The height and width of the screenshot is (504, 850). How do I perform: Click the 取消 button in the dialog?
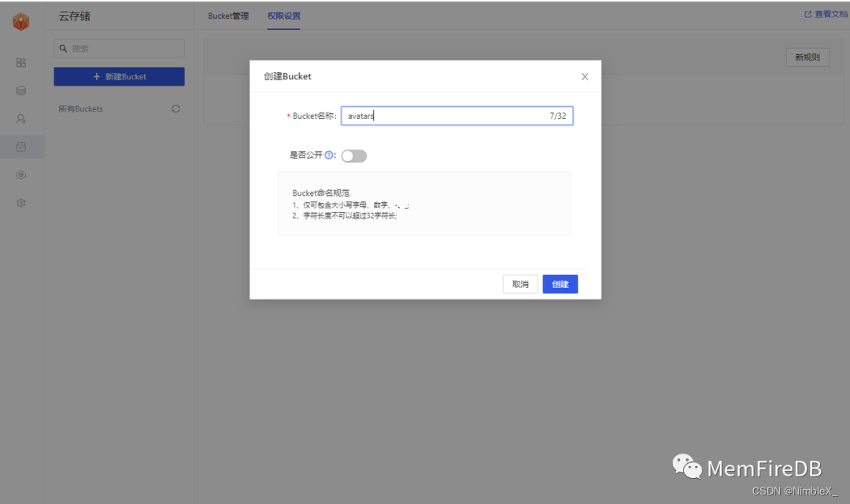[520, 284]
